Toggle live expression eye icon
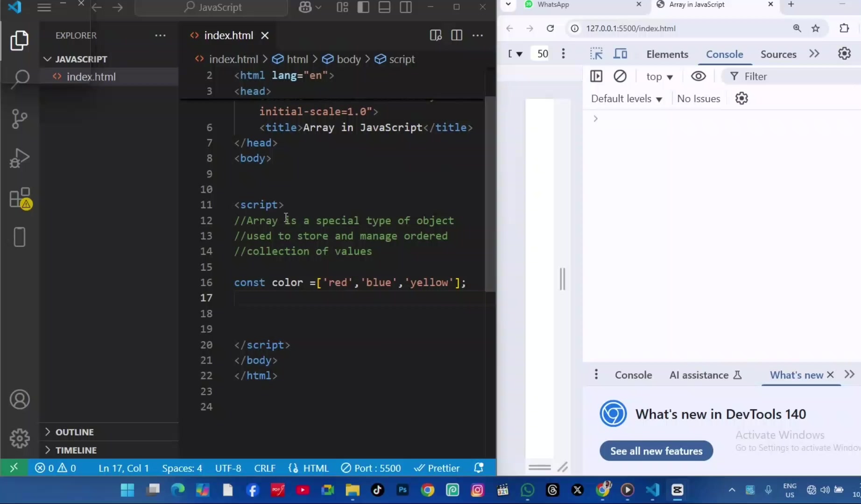This screenshot has height=504, width=861. coord(698,76)
